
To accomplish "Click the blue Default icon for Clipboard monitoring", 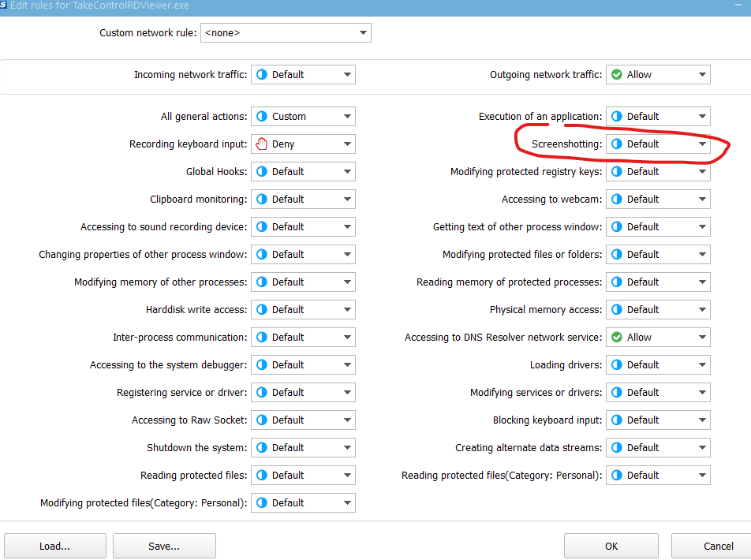I will tap(262, 200).
